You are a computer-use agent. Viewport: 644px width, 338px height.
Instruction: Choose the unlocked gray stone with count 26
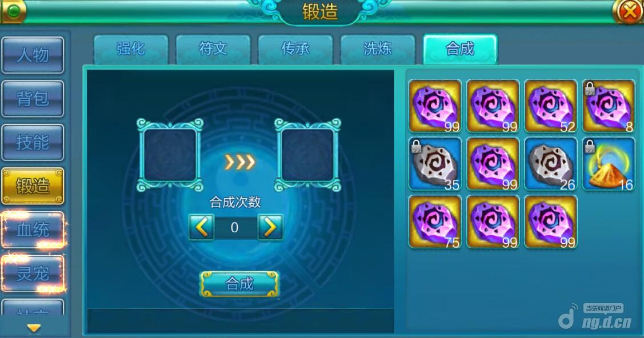click(551, 164)
